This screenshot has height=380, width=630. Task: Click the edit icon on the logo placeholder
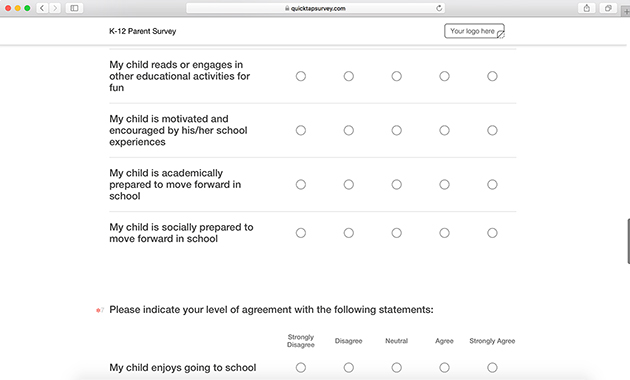pos(500,35)
